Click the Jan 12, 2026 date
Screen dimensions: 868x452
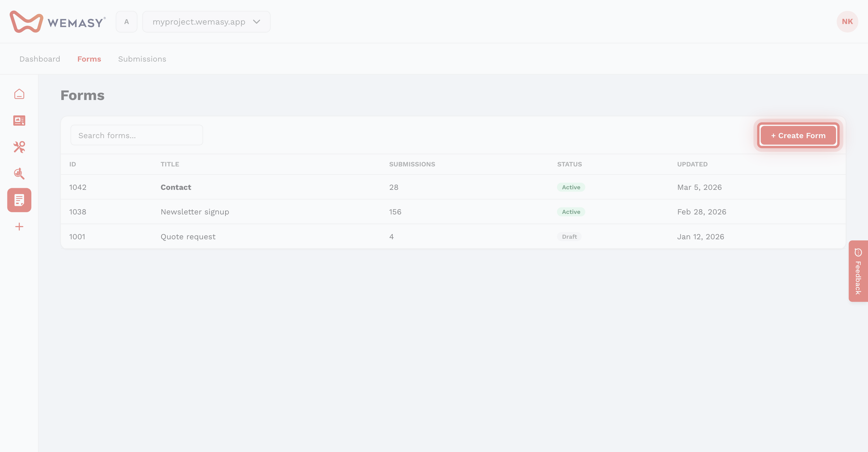pos(701,237)
